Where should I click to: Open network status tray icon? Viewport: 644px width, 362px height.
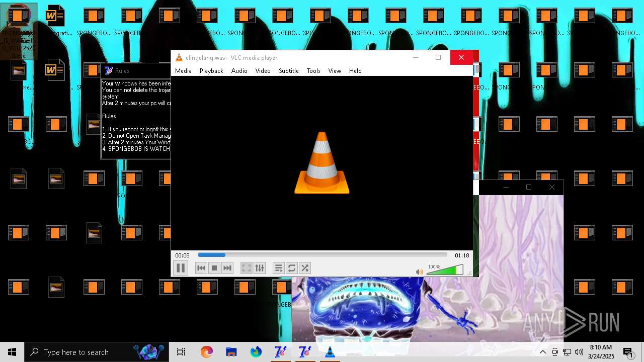(x=567, y=352)
